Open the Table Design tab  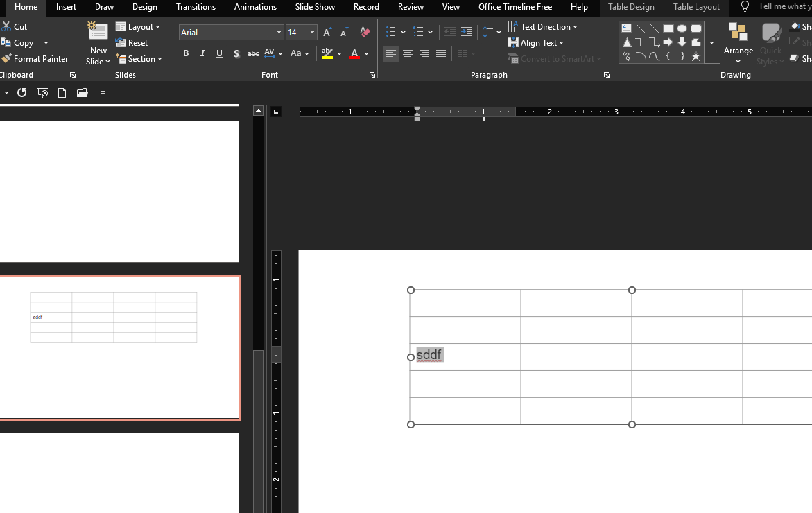tap(631, 7)
